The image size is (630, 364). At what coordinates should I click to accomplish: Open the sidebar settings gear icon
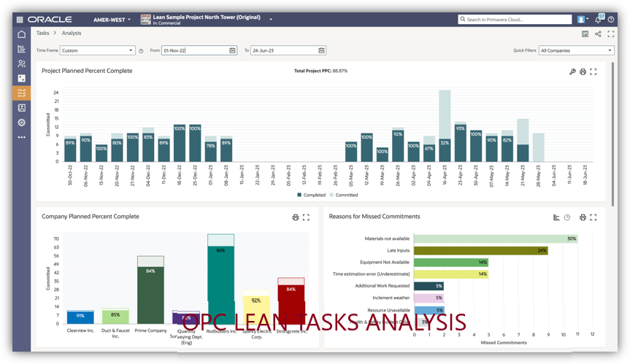[x=21, y=122]
